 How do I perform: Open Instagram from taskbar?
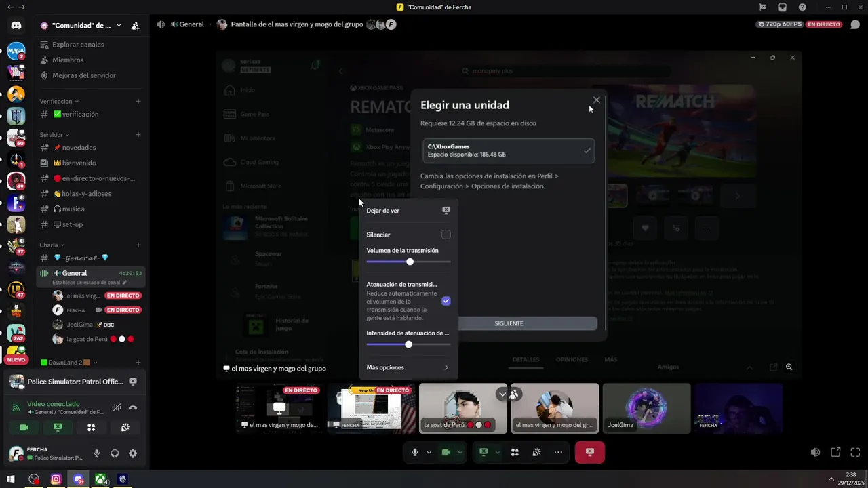point(56,479)
